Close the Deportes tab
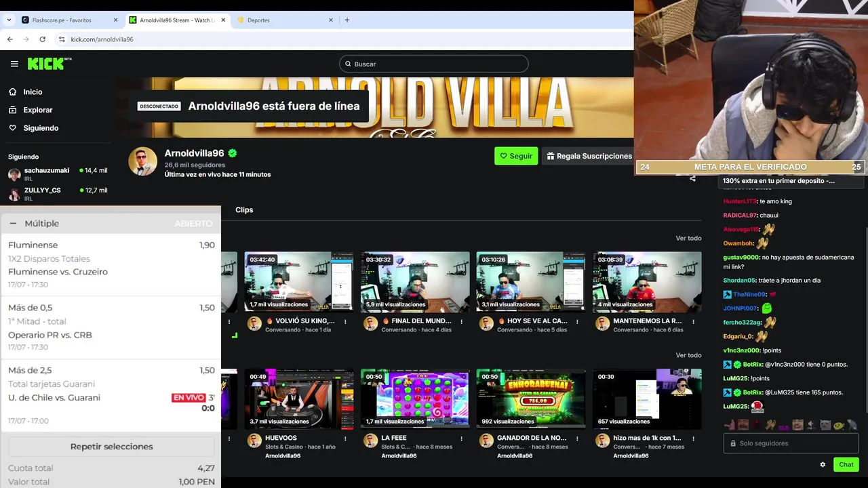 pyautogui.click(x=331, y=20)
